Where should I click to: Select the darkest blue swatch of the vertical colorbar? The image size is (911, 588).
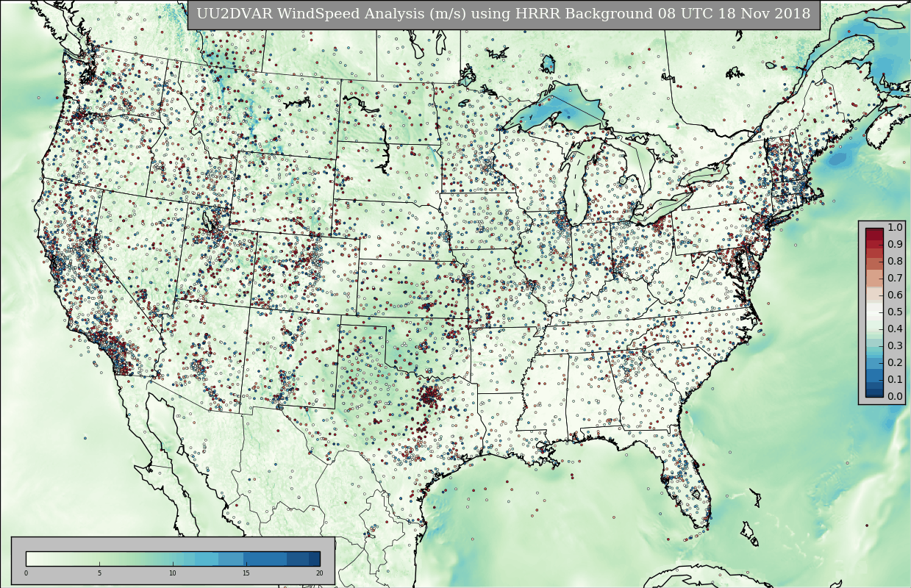(874, 392)
